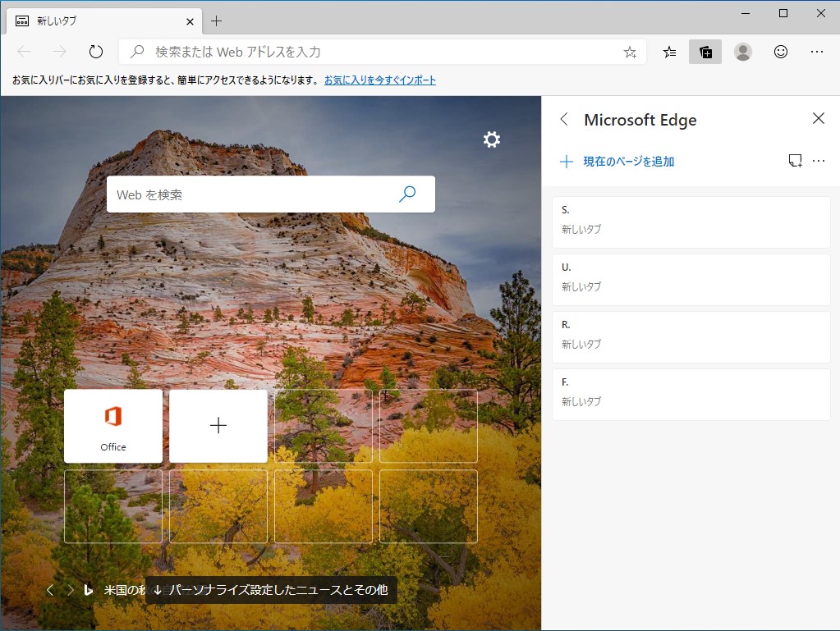Add a new site shortcut with the plus tile

pos(218,425)
